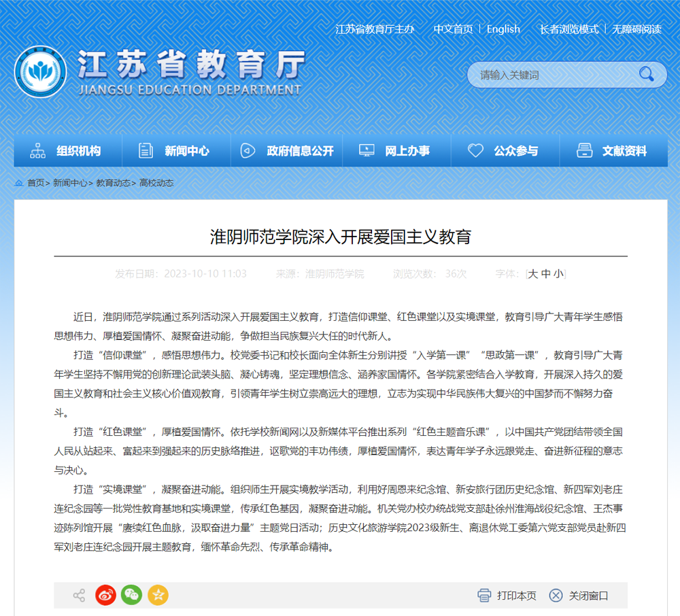Image resolution: width=680 pixels, height=616 pixels.
Task: Click the JIANGSU EDUCATION DEPARTMENT subtitle
Action: (x=190, y=90)
